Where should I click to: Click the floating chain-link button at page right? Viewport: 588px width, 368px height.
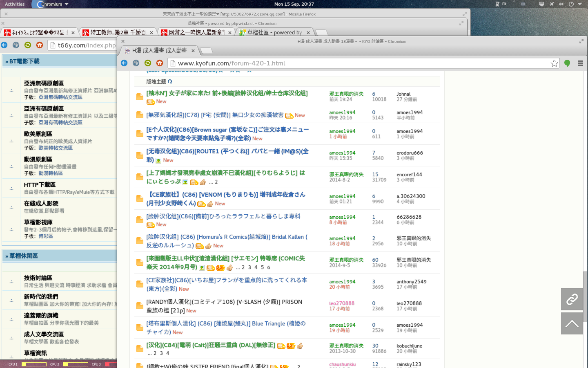point(572,299)
